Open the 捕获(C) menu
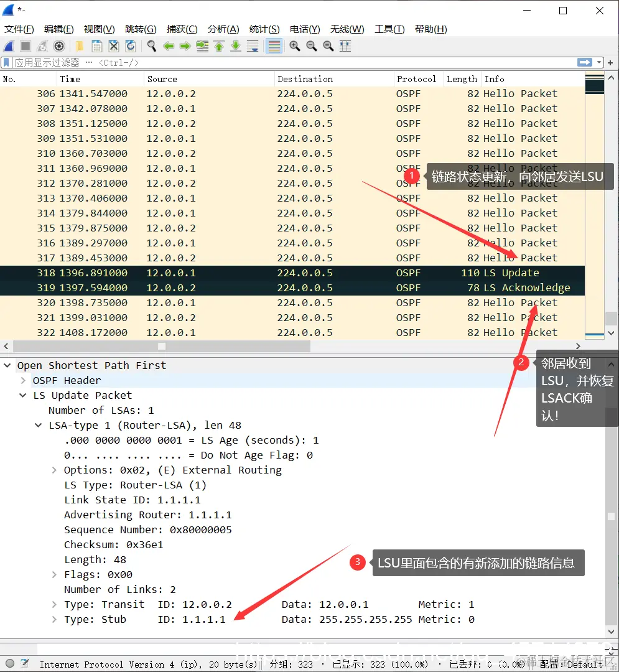The height and width of the screenshot is (672, 619). [x=182, y=29]
